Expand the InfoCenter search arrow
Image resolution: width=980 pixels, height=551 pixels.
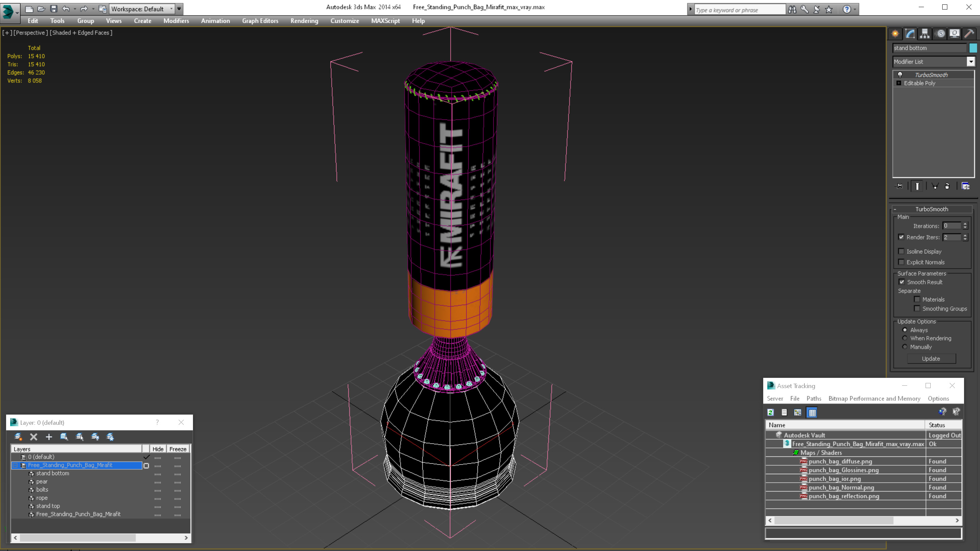(690, 9)
